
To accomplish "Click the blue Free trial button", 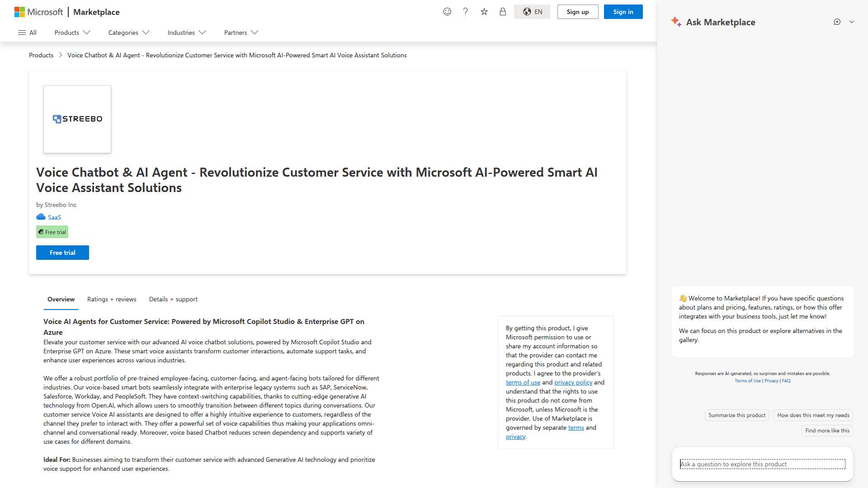I will point(62,253).
